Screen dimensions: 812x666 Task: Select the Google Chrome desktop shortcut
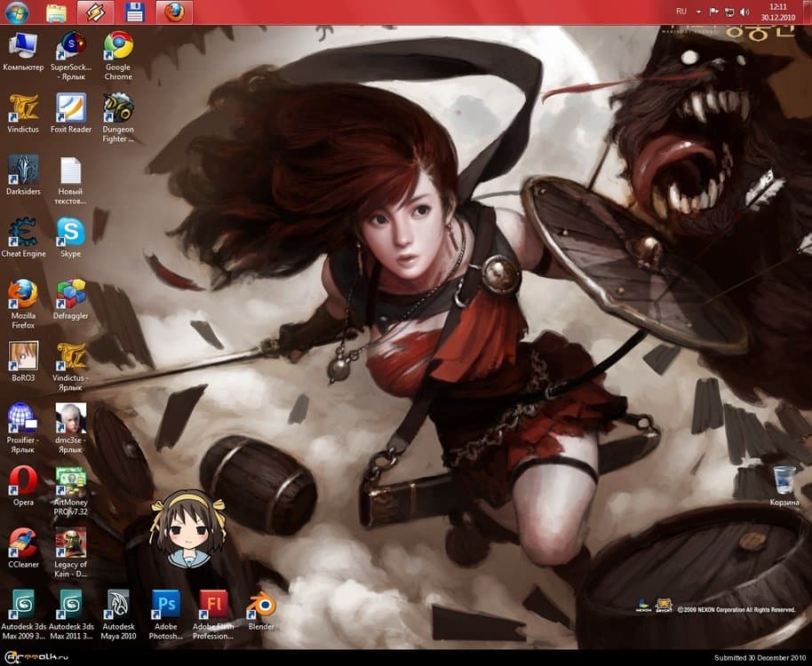[118, 46]
